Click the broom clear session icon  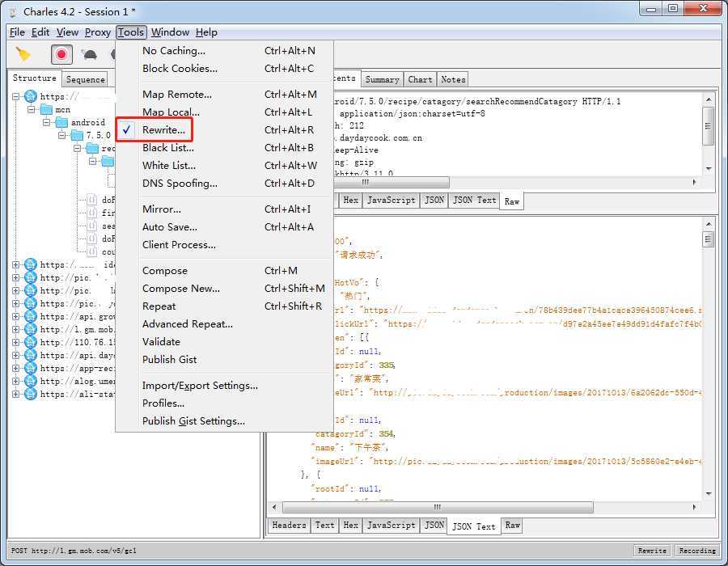coord(23,54)
